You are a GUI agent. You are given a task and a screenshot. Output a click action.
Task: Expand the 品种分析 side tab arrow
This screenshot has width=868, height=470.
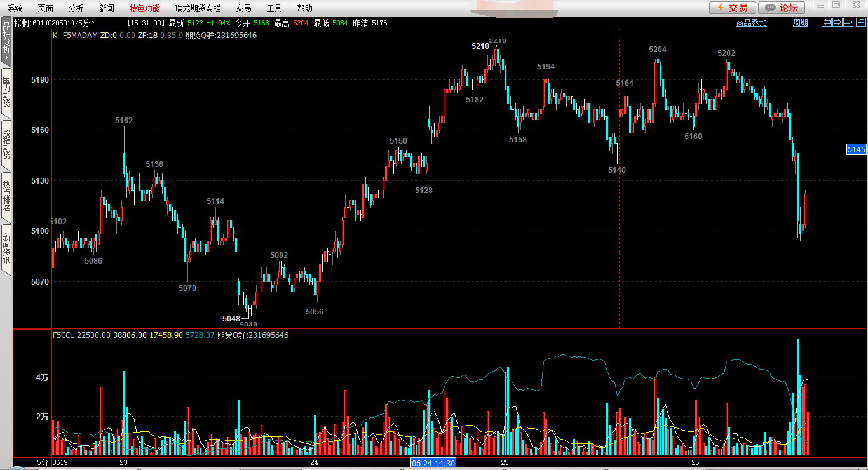(x=6, y=57)
